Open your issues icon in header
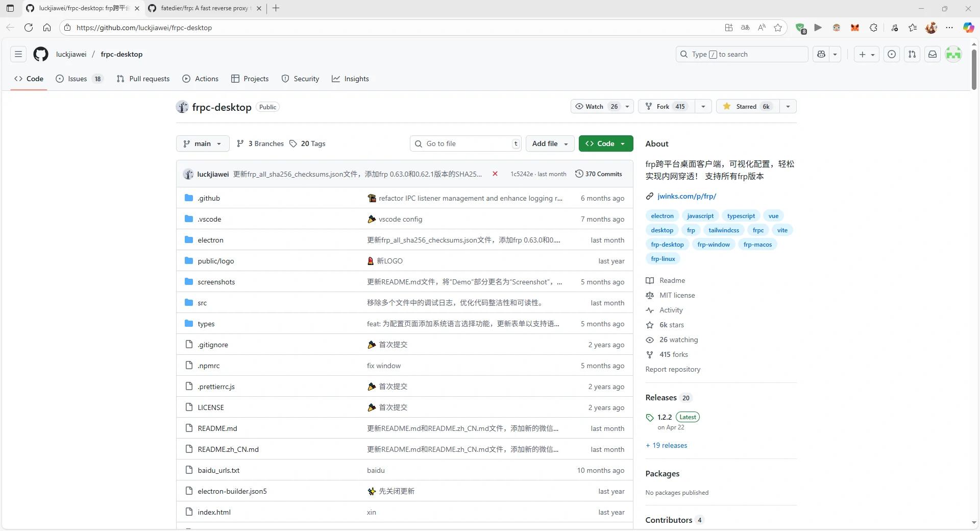Viewport: 980px width, 531px height. (x=892, y=54)
